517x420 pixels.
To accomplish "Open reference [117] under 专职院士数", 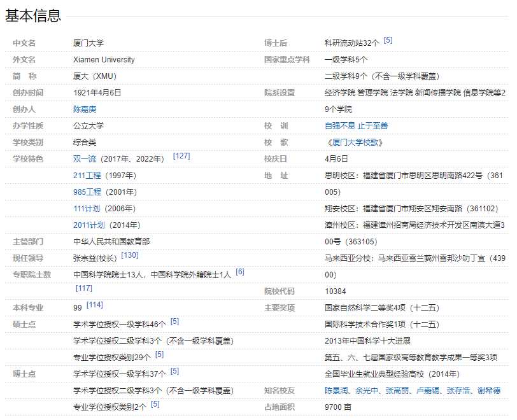I will (x=84, y=288).
